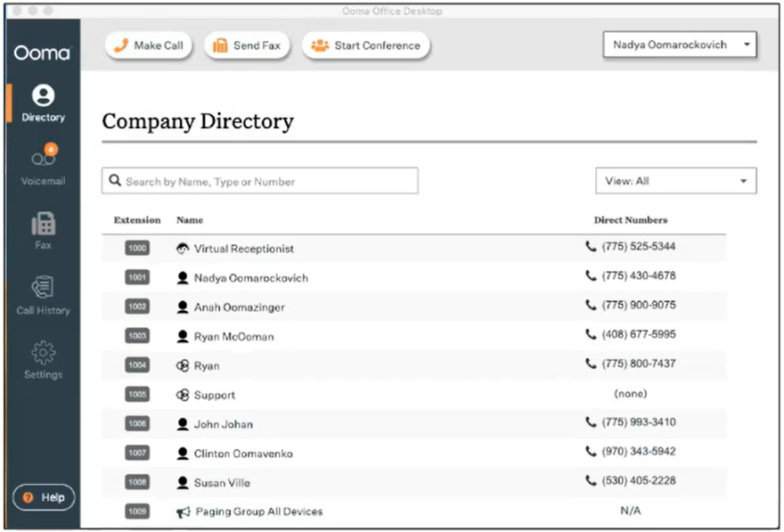Click the Virtual Receptionist headset icon
Viewport: 784px width, 532px height.
[x=183, y=249]
